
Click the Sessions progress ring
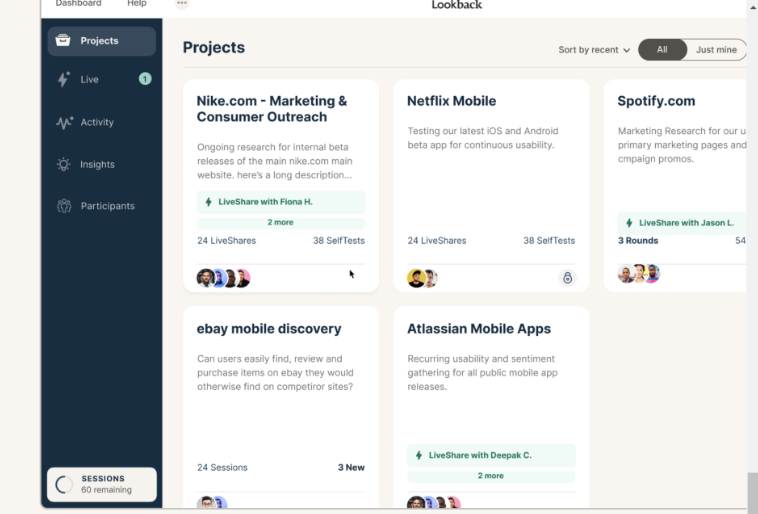click(64, 485)
